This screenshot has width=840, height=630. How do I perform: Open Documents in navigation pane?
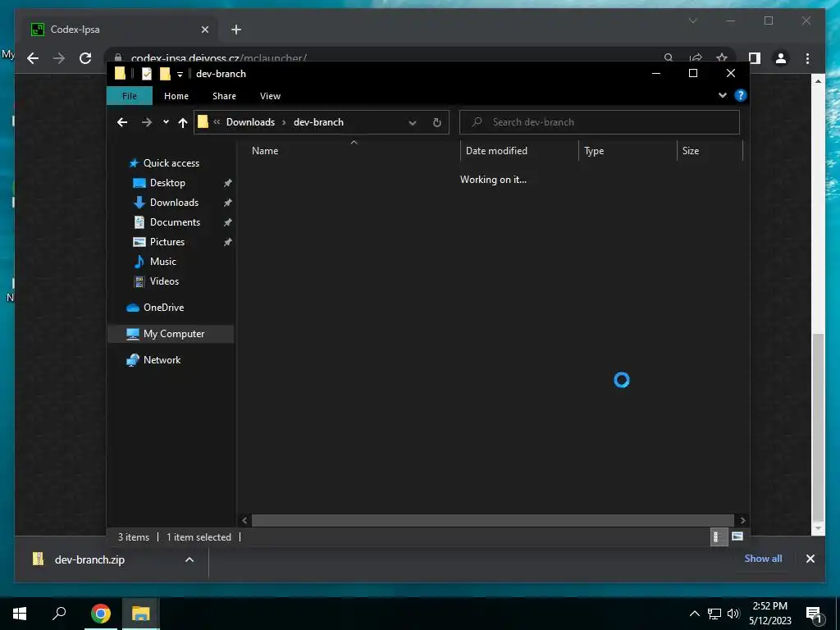point(175,221)
